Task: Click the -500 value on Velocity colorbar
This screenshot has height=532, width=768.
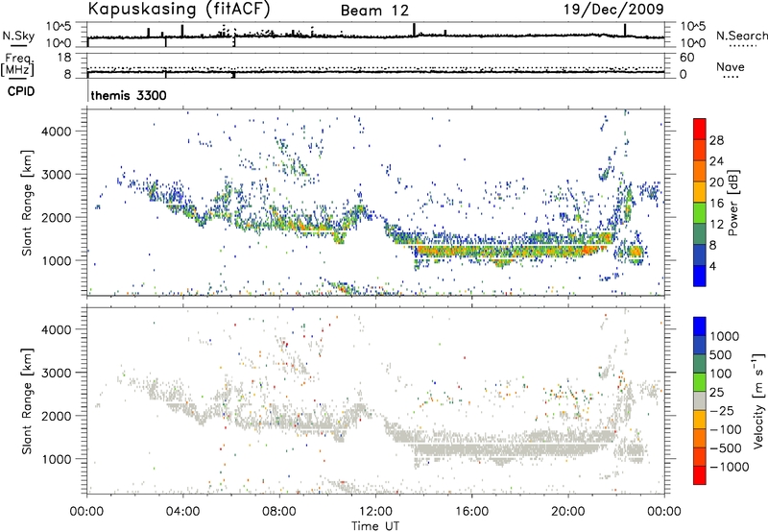Action: tap(727, 448)
